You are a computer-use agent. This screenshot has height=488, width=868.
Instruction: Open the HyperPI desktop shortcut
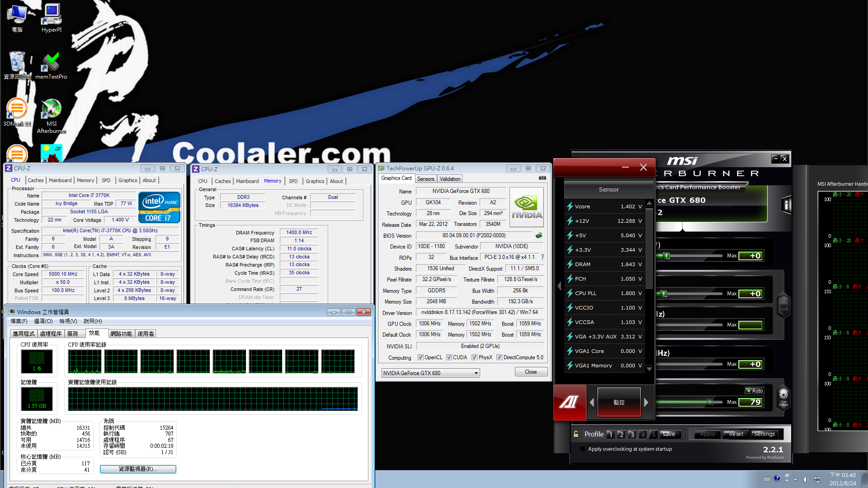[x=52, y=18]
